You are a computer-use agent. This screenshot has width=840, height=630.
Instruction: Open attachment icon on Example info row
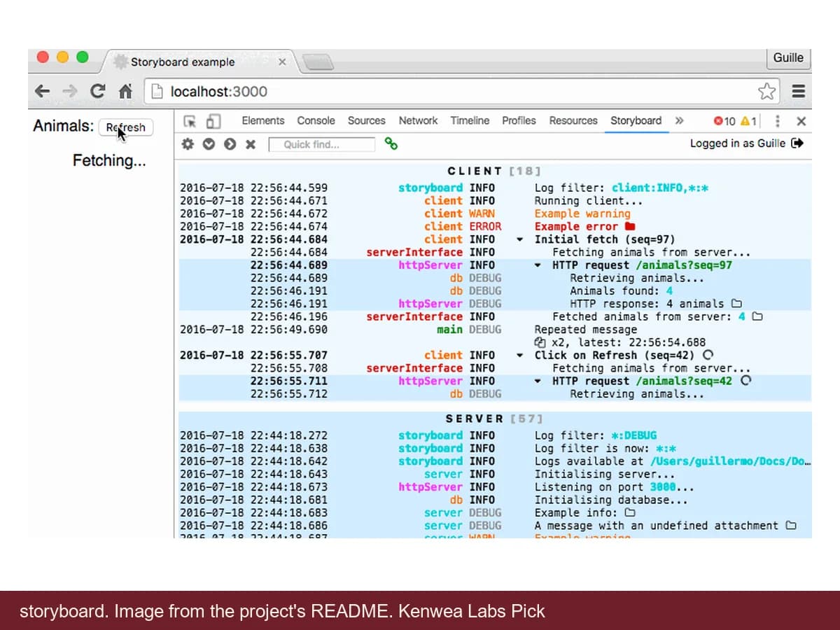click(x=629, y=512)
